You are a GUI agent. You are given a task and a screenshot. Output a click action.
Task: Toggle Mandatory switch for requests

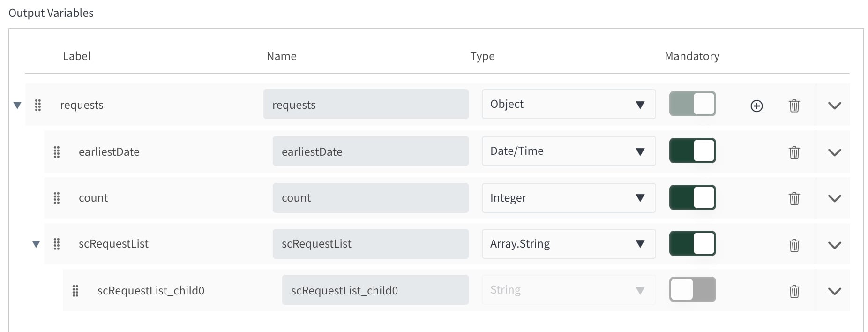(692, 104)
